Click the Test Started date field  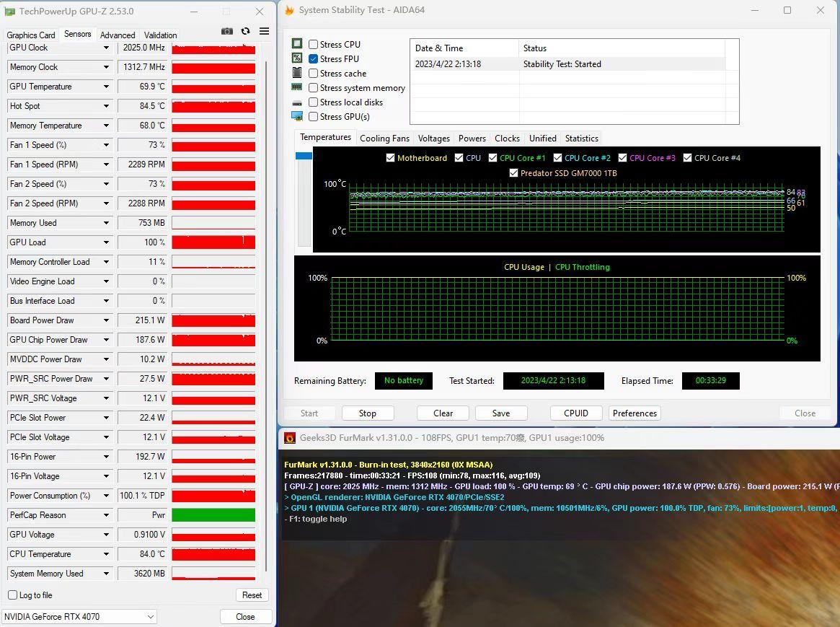pyautogui.click(x=554, y=380)
